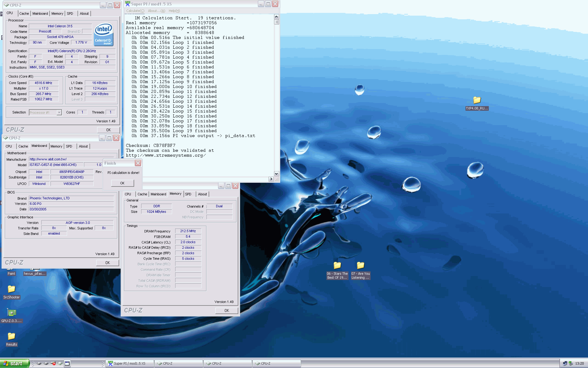
Task: Click the Core Voltage value 1.776 V
Action: [x=81, y=42]
